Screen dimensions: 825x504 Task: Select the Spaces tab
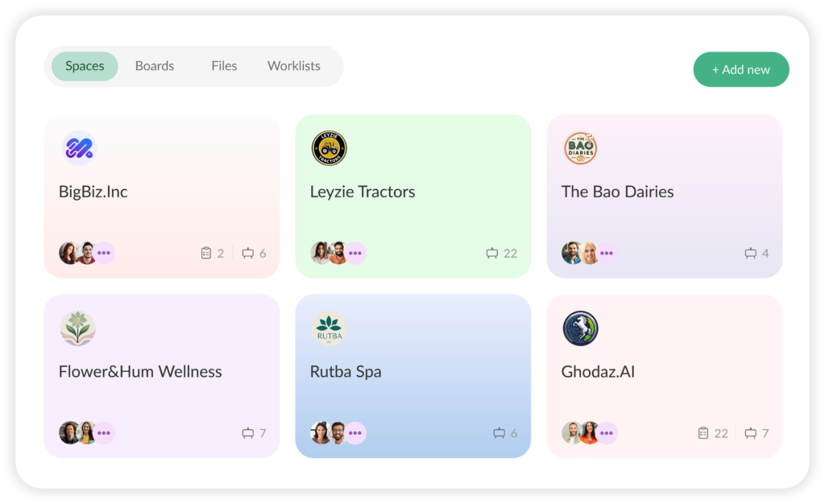pos(85,66)
